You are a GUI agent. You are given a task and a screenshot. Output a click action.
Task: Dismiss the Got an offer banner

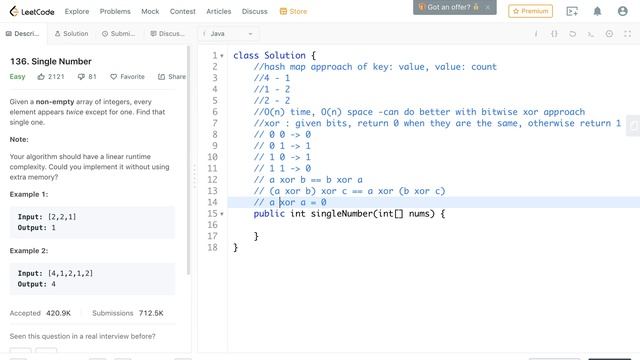tap(487, 7)
